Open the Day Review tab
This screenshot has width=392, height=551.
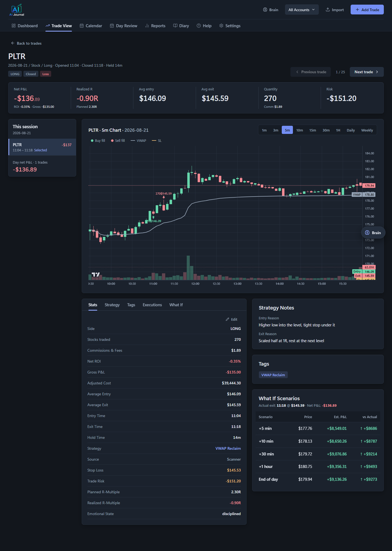coord(124,26)
